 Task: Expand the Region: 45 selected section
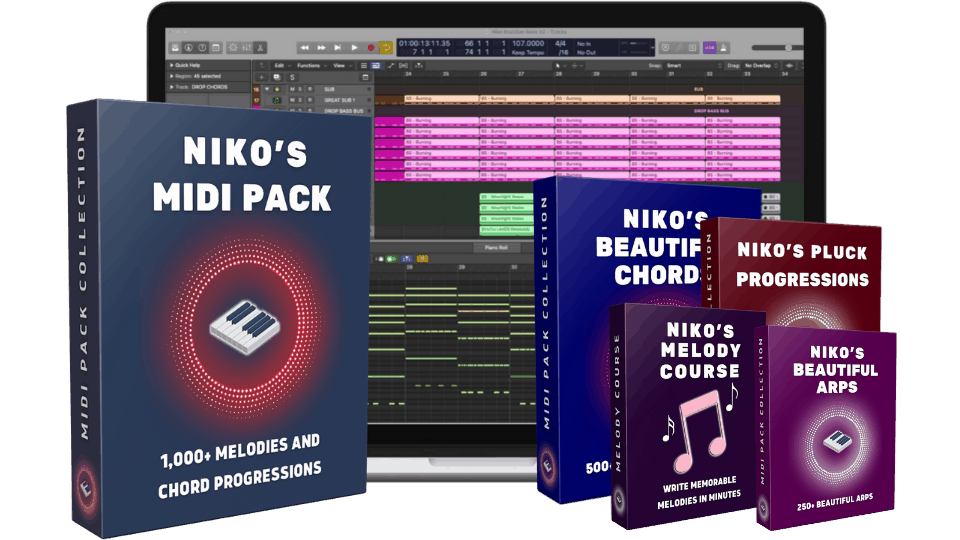click(171, 76)
